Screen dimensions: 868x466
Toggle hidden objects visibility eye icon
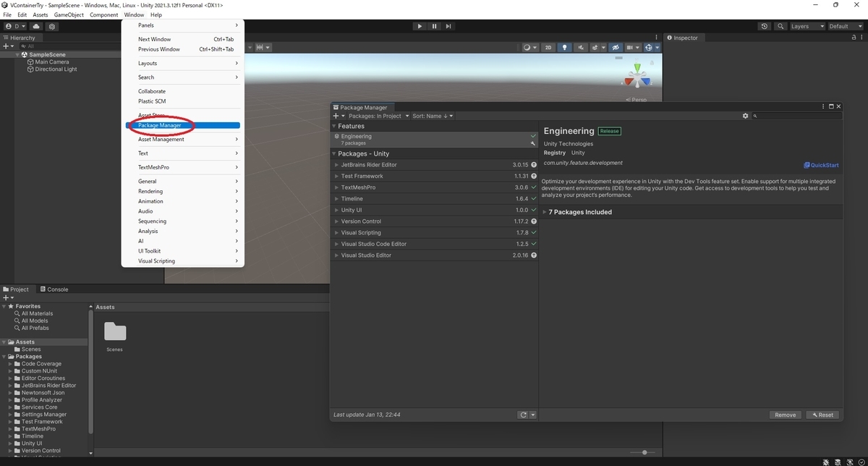pos(616,48)
